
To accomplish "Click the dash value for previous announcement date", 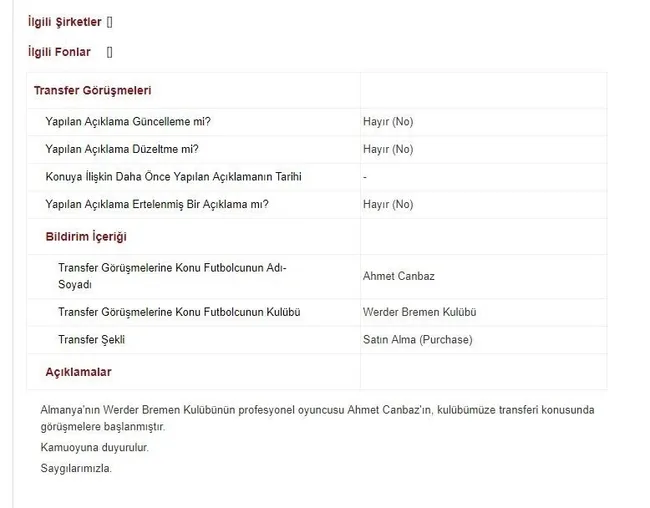I will [x=365, y=177].
